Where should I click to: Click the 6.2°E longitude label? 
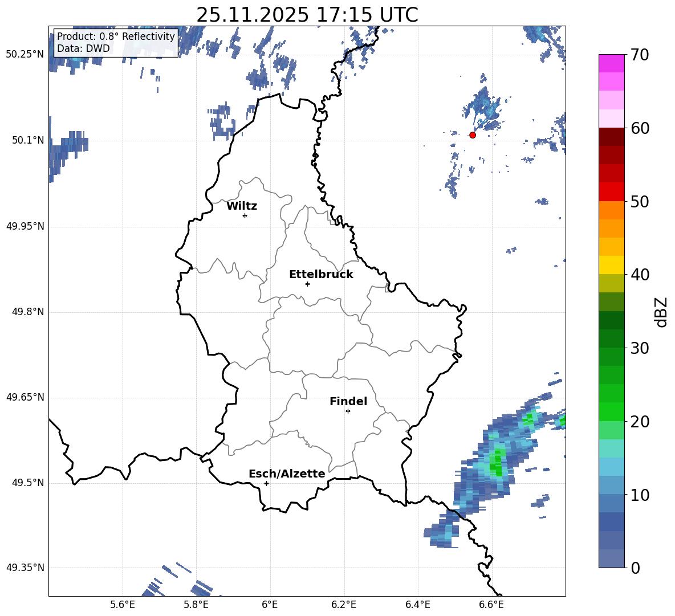(x=344, y=605)
